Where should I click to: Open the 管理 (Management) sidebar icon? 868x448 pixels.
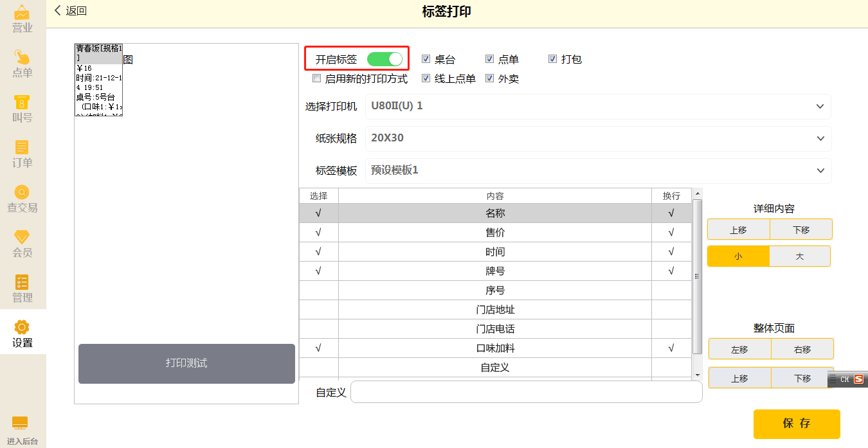22,289
